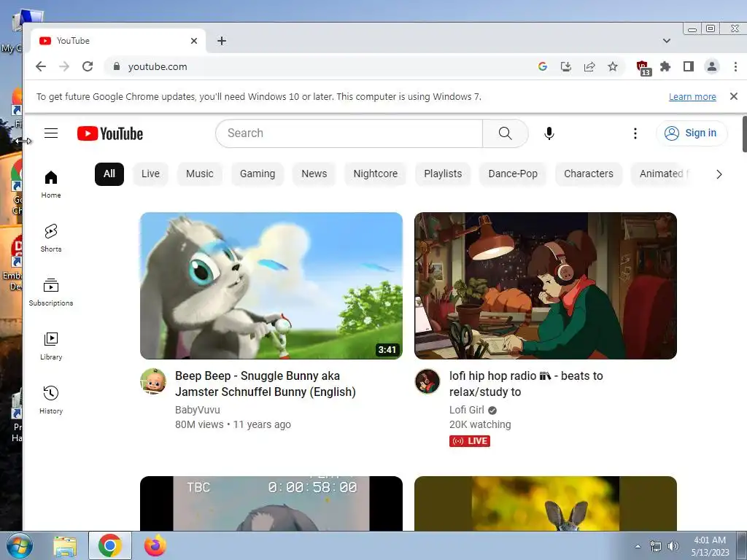The width and height of the screenshot is (747, 560).
Task: Open Library from the sidebar
Action: click(x=51, y=346)
